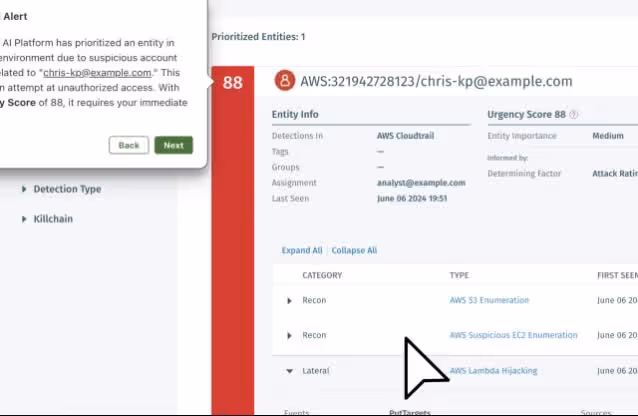Open the AWS S3 Enumeration detection

[x=489, y=300]
